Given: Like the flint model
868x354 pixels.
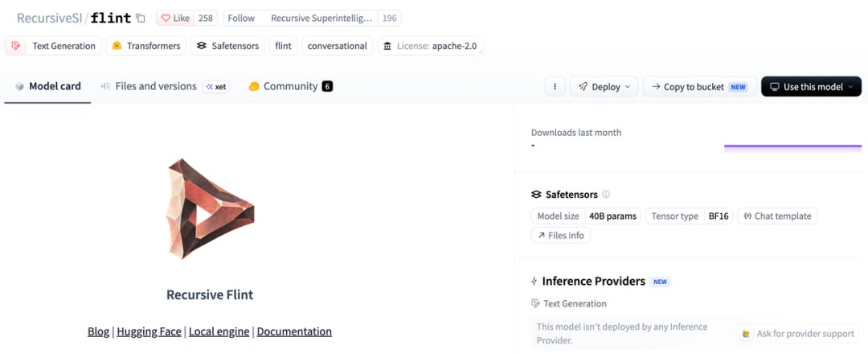Looking at the screenshot, I should point(175,19).
